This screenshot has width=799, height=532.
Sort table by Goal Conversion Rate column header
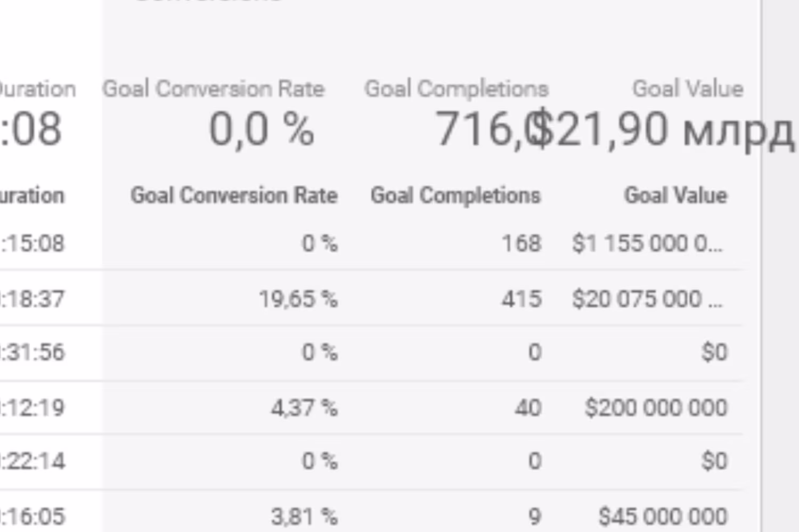tap(234, 195)
